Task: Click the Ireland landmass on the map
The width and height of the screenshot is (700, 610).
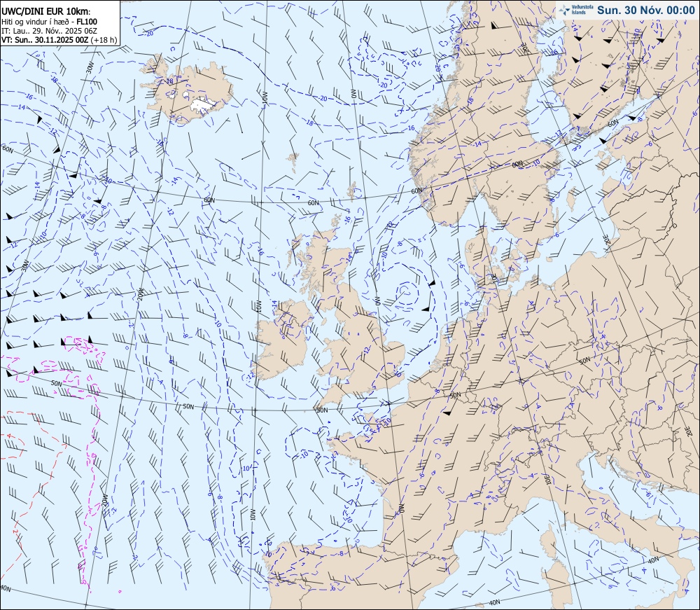Action: coord(283,340)
